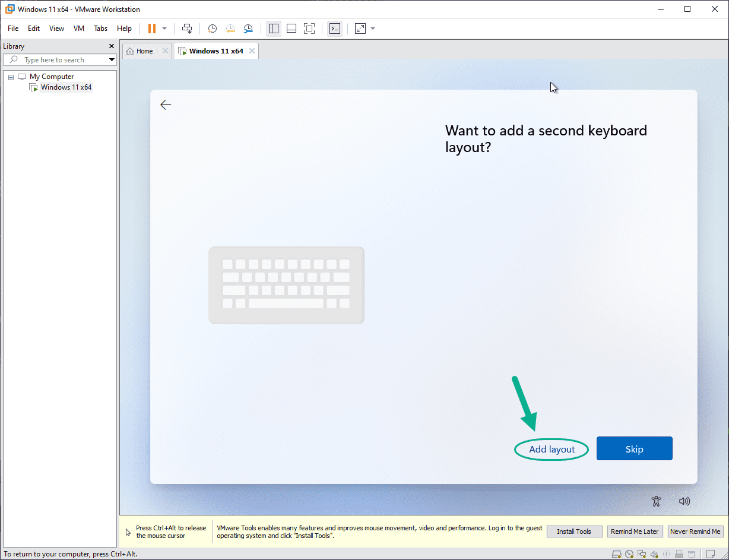The image size is (729, 560).
Task: Open the VM menu
Action: (79, 29)
